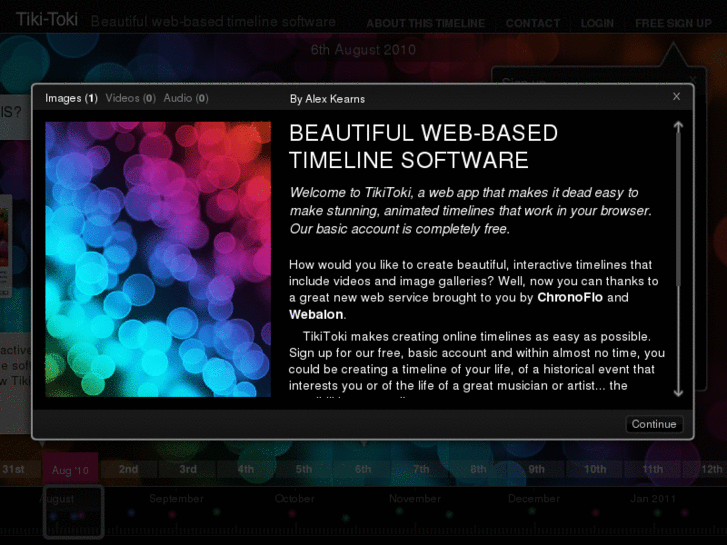Image resolution: width=727 pixels, height=545 pixels.
Task: Select August in the overview slider
Action: (57, 499)
